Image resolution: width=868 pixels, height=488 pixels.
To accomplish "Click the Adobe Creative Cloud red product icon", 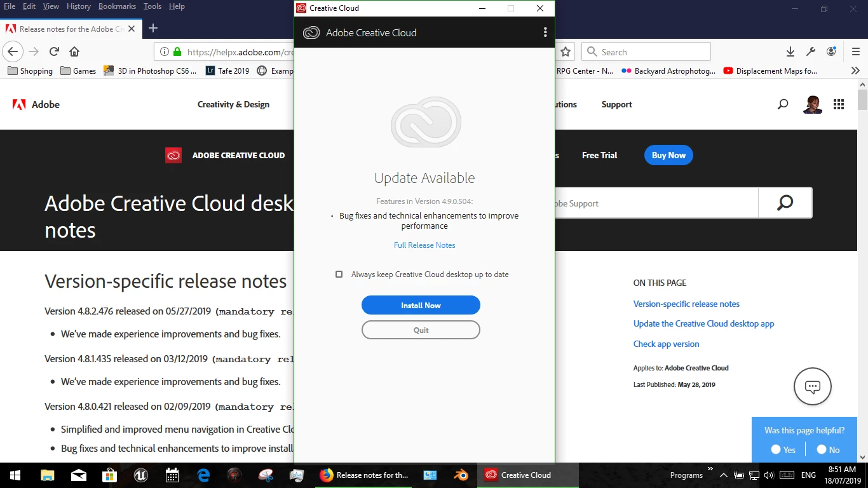I will [173, 155].
